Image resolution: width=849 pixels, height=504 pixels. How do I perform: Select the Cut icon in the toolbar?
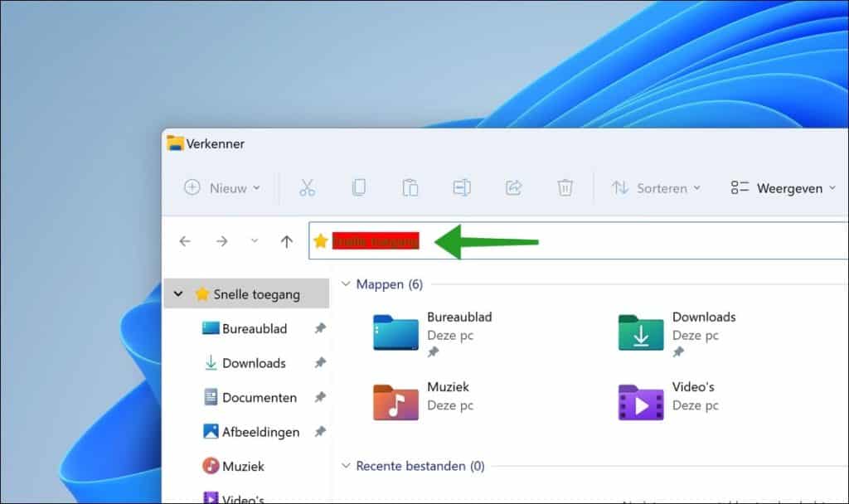(x=308, y=188)
